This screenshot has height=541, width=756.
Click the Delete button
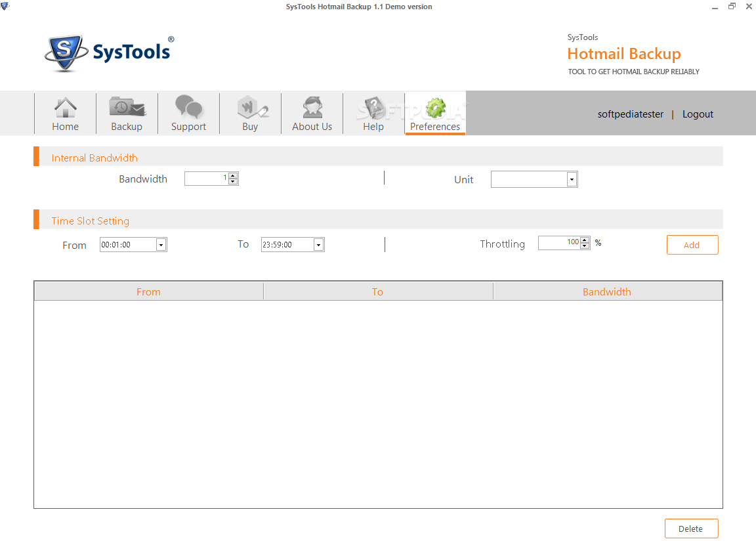[691, 529]
